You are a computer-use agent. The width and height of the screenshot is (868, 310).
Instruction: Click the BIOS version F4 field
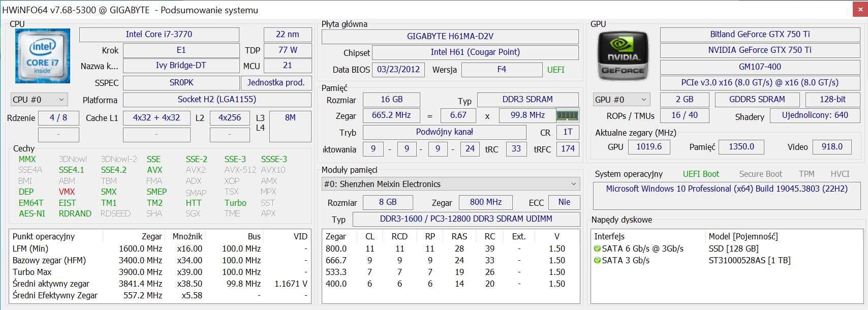[502, 70]
